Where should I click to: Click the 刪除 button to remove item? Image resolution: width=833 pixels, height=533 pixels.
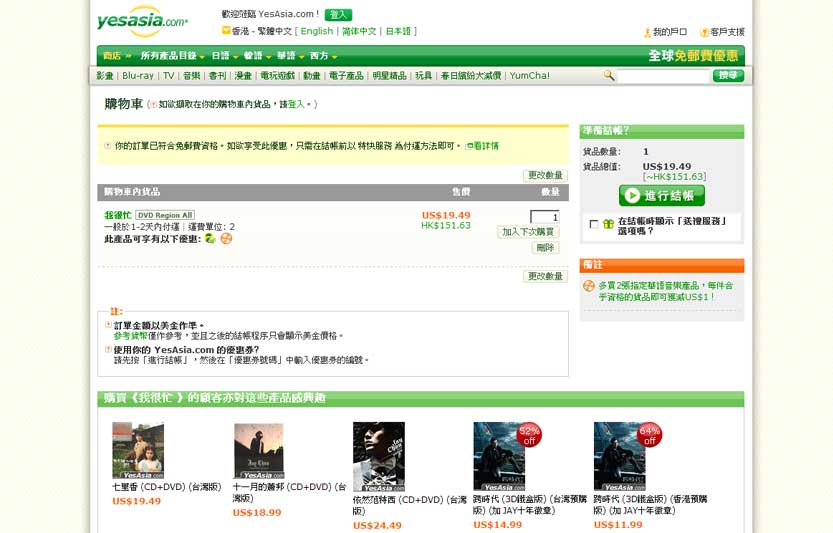[545, 248]
